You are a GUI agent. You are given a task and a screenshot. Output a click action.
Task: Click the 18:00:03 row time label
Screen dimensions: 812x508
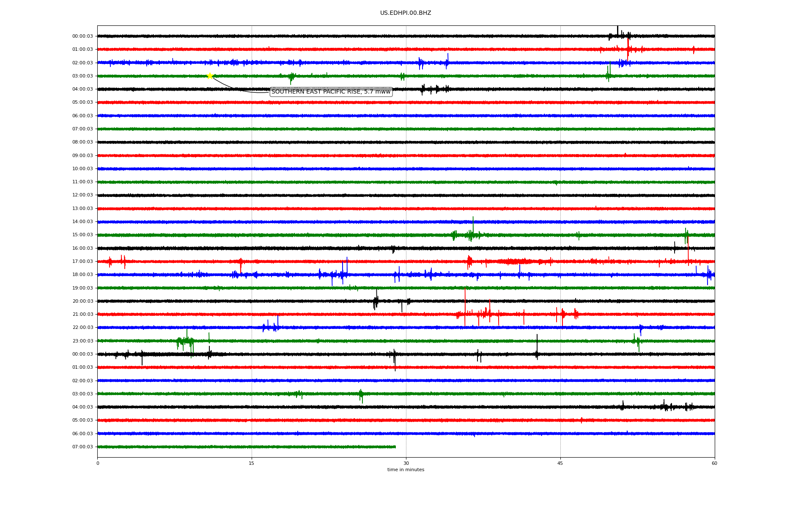tap(82, 275)
